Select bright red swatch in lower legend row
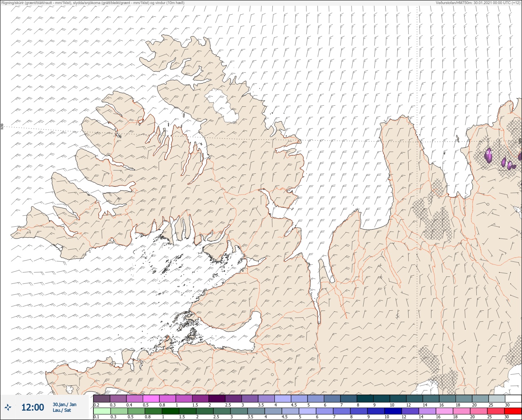Image resolution: width=522 pixels, height=420 pixels. 513,411
